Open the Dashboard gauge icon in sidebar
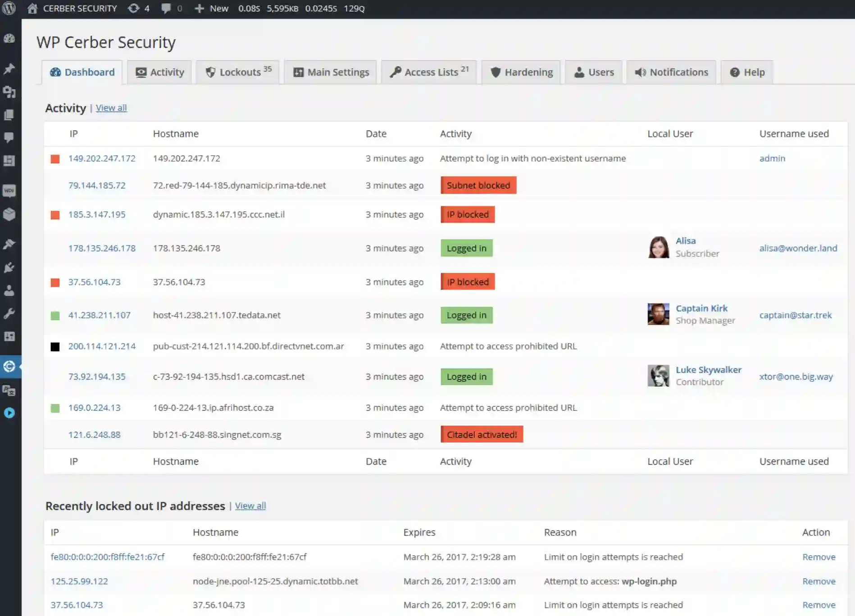 9,38
